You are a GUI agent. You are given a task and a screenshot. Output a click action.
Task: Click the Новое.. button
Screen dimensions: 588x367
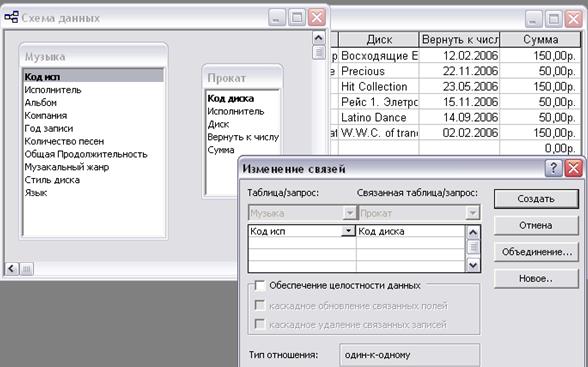pos(536,279)
